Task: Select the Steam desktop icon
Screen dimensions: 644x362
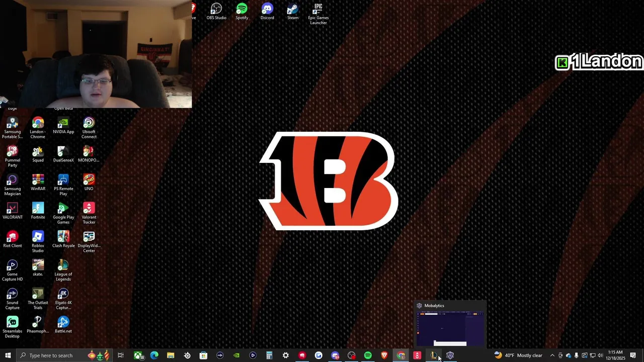Action: pyautogui.click(x=293, y=12)
